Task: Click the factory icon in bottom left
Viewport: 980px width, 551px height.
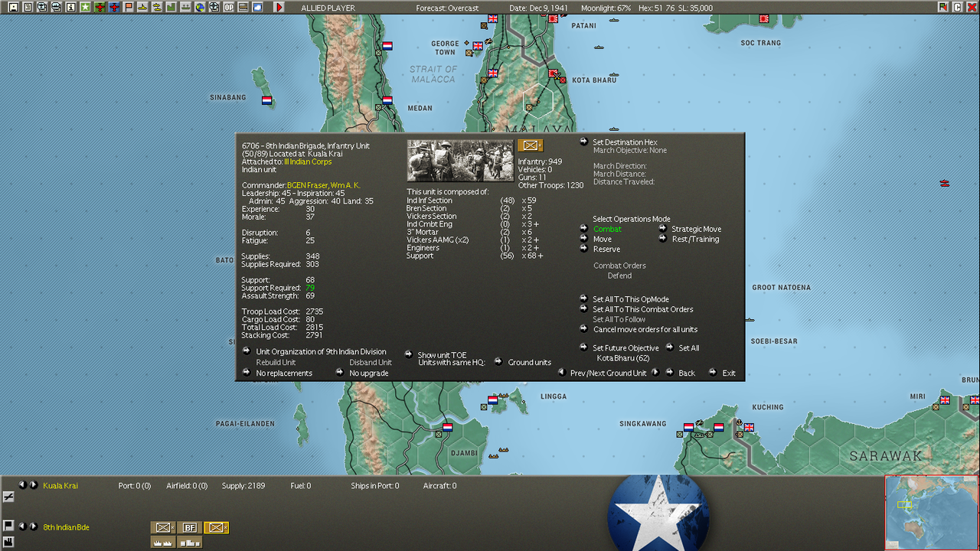Action: (x=8, y=542)
